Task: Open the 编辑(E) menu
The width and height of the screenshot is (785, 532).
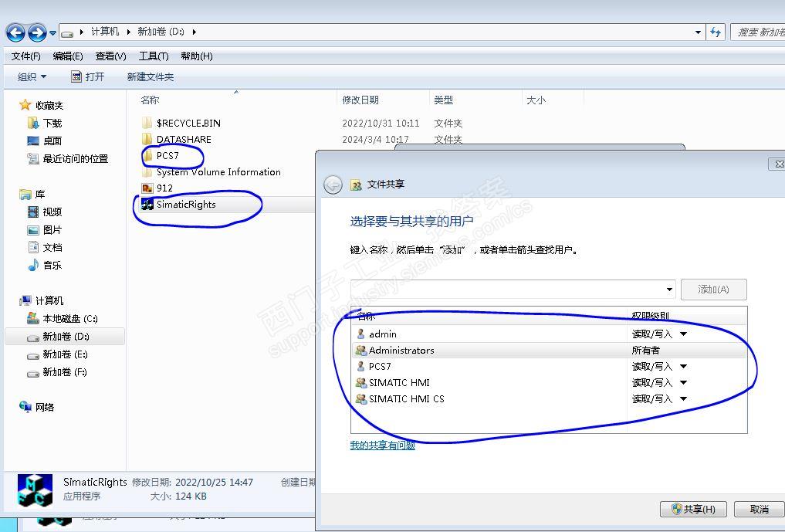Action: pos(68,56)
